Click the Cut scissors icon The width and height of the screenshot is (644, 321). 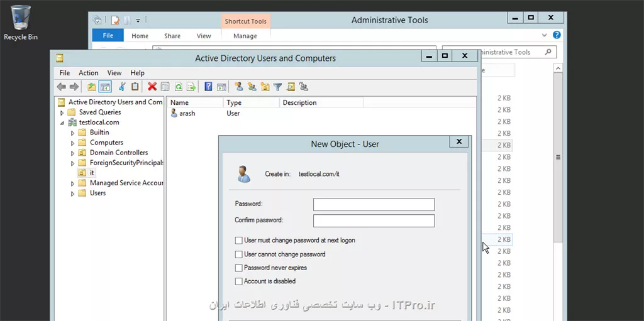click(x=122, y=87)
